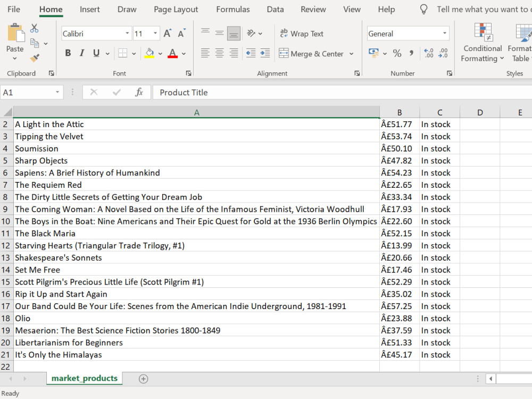
Task: Click the Increase Indent icon
Action: [265, 53]
